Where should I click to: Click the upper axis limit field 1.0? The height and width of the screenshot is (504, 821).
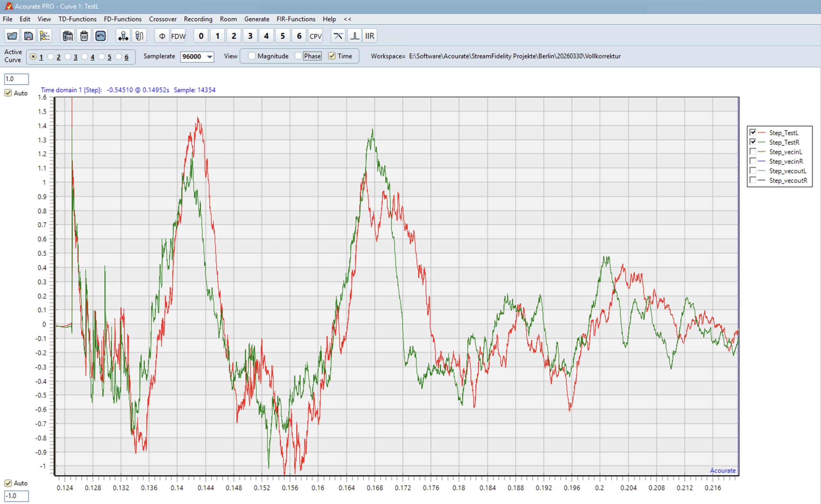pyautogui.click(x=16, y=79)
